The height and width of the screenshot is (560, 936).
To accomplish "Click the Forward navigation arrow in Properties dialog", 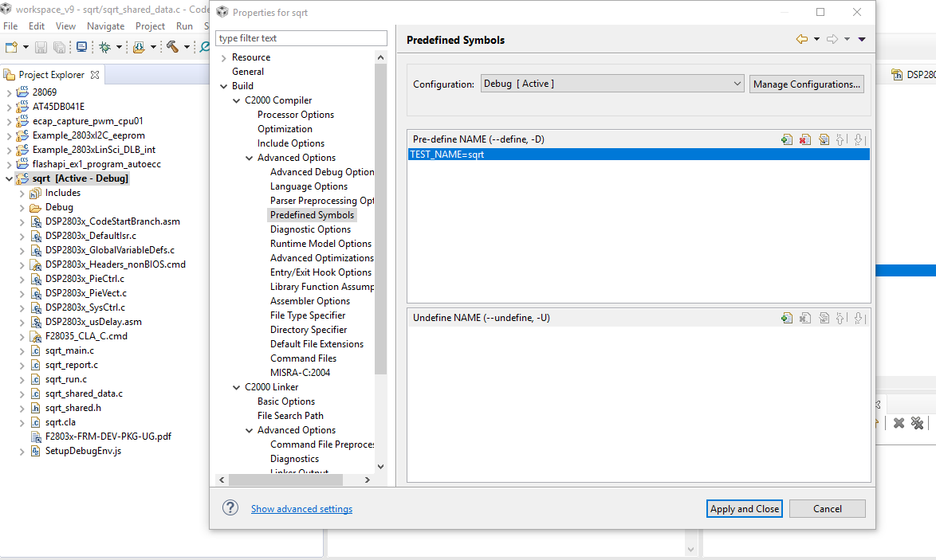I will pos(832,39).
